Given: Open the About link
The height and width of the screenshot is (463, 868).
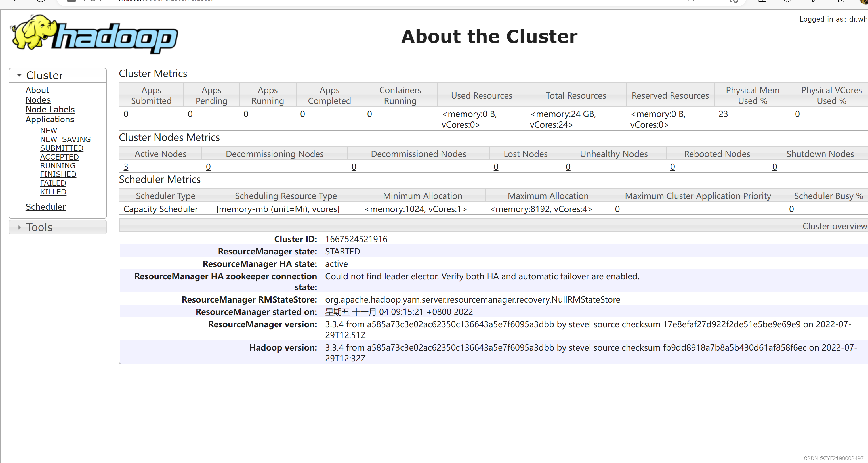Looking at the screenshot, I should tap(37, 90).
